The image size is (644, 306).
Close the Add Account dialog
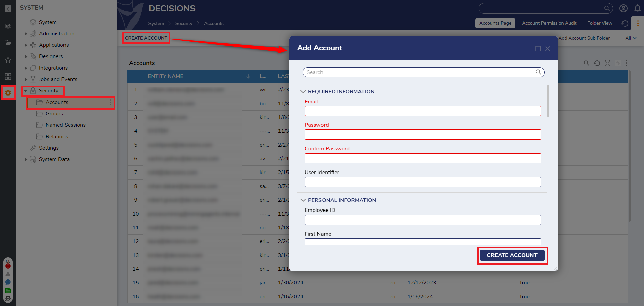coord(548,49)
